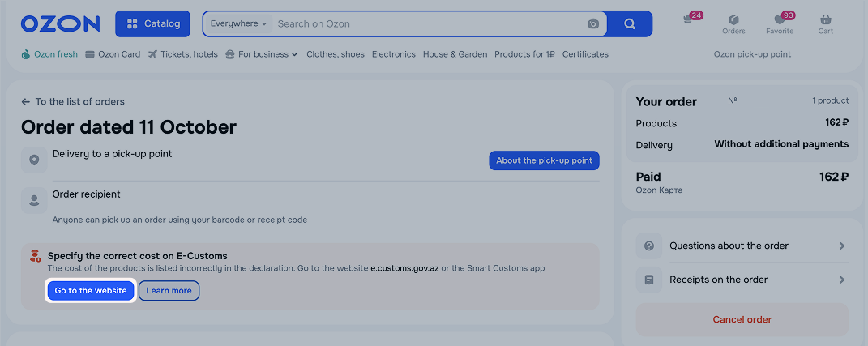
Task: Click the Ozon logo
Action: tap(61, 23)
